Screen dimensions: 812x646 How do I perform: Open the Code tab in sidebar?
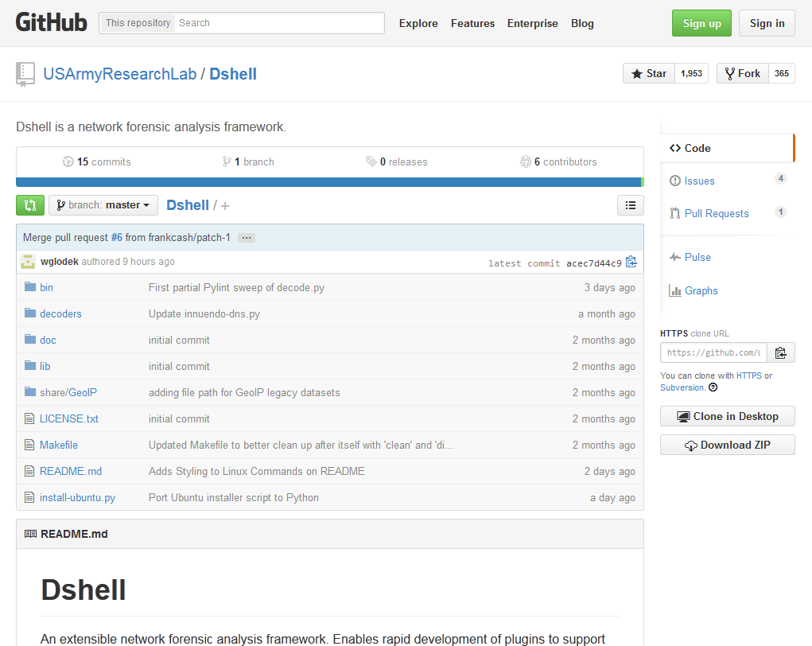(727, 148)
